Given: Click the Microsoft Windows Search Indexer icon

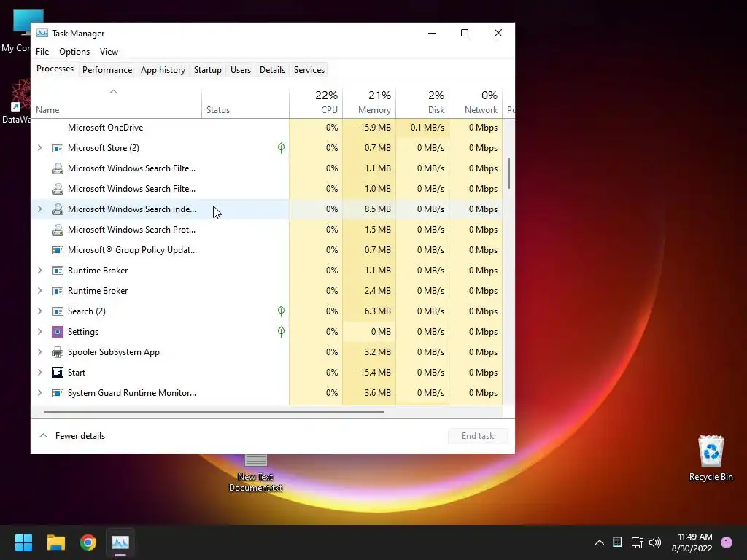Looking at the screenshot, I should (57, 209).
